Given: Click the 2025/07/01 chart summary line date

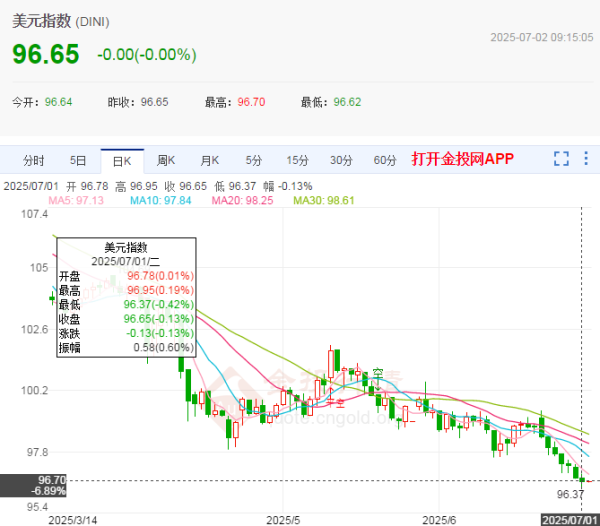Looking at the screenshot, I should click(x=31, y=186).
